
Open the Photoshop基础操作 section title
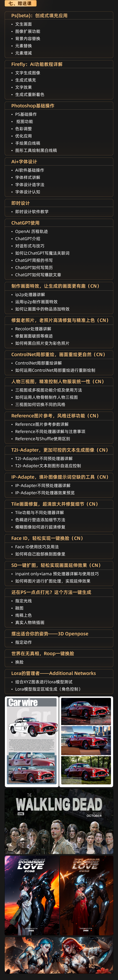click(33, 106)
